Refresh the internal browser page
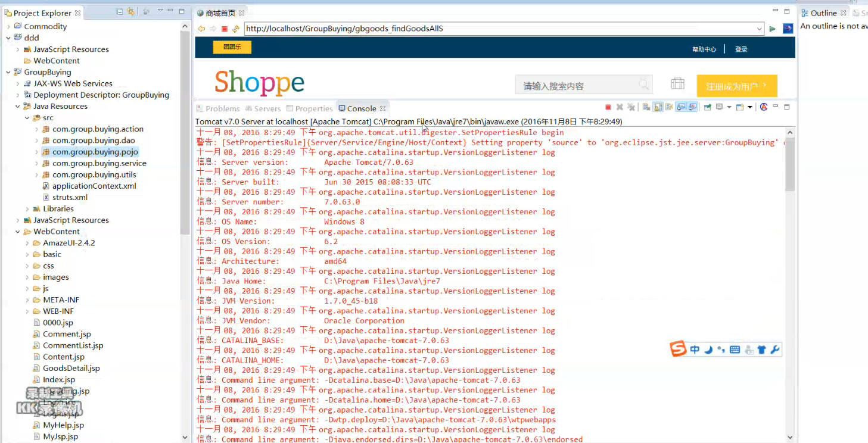Viewport: 868px width, 443px height. (x=235, y=29)
